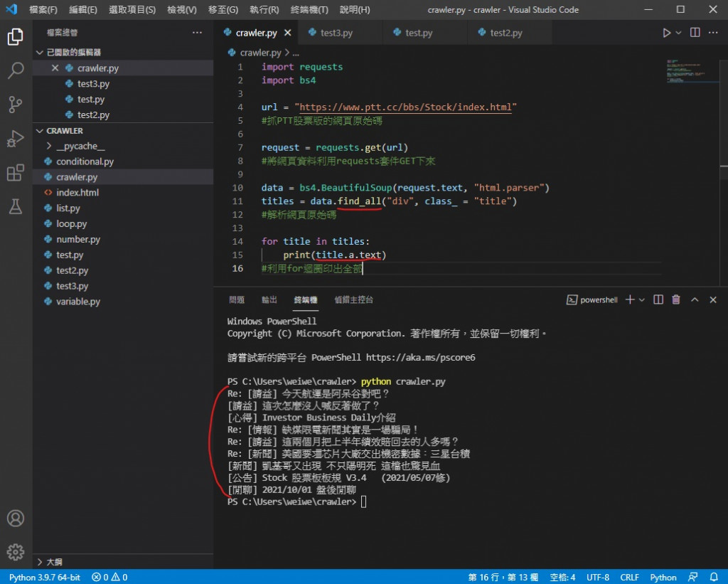Select the powershell terminal label
Image resolution: width=728 pixels, height=584 pixels.
click(x=592, y=299)
